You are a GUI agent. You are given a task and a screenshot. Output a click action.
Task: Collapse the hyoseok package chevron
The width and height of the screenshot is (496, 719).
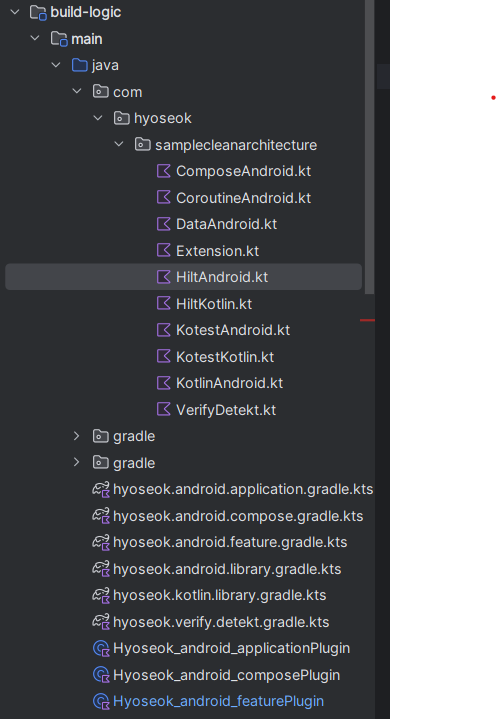(98, 118)
